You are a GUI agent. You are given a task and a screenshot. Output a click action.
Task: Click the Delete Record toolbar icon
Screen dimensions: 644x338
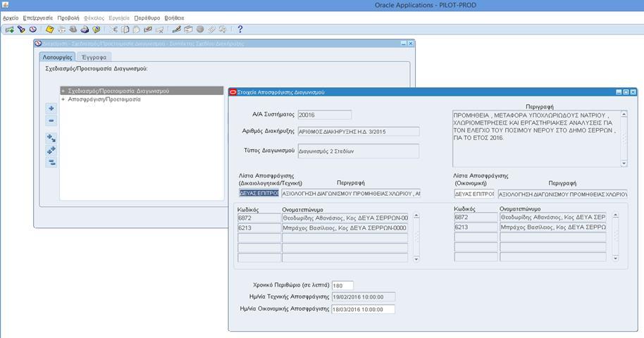159,30
